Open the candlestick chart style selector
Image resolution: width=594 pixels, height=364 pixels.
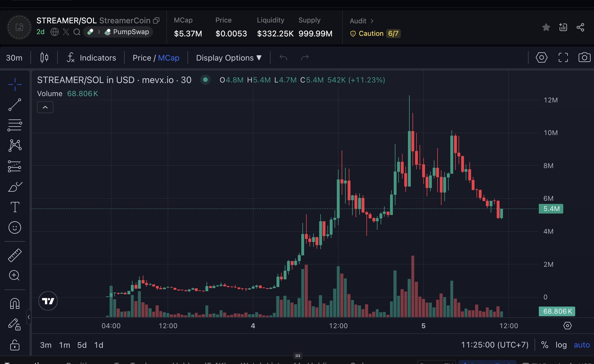[44, 58]
